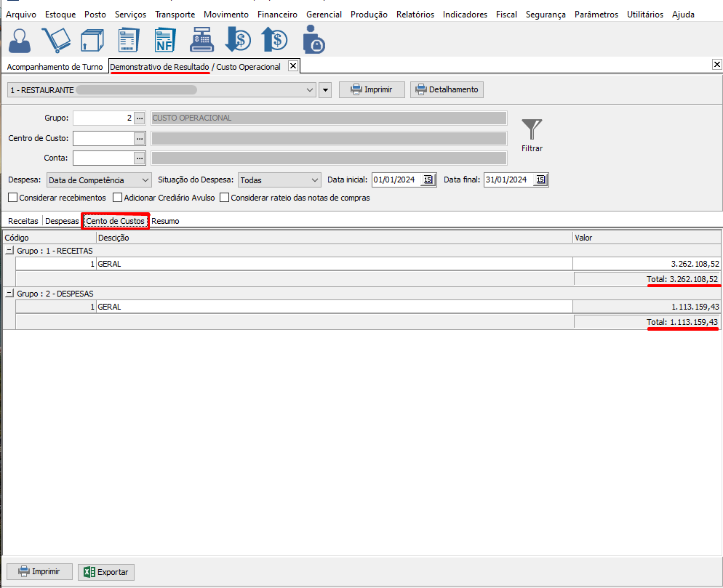Switch to the Resumo tab

(x=165, y=221)
